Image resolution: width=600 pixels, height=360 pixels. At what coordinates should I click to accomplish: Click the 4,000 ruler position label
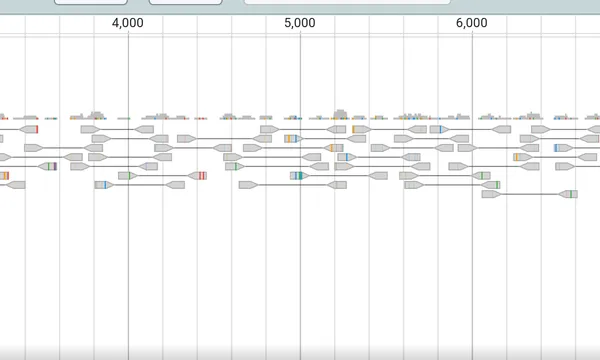tap(128, 23)
